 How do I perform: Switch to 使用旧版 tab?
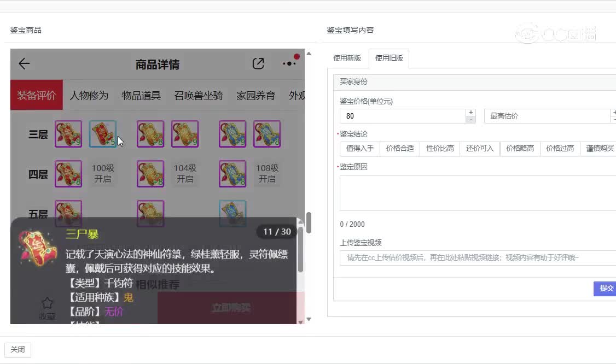point(389,58)
